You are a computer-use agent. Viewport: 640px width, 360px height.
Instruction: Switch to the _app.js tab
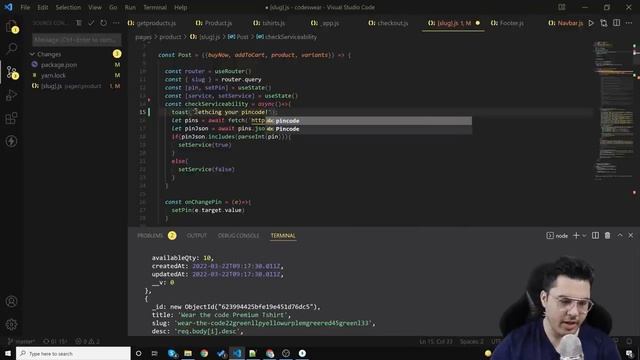coord(325,23)
